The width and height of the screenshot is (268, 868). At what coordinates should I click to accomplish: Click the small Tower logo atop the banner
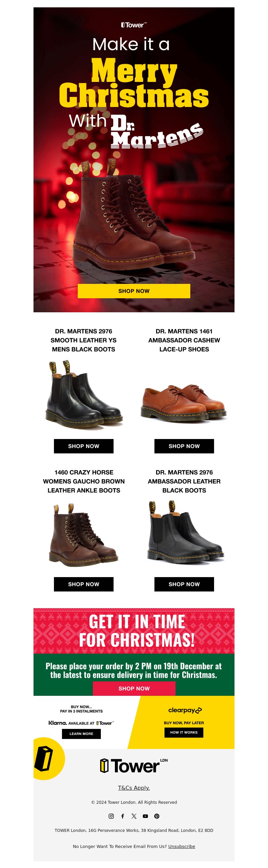134,25
